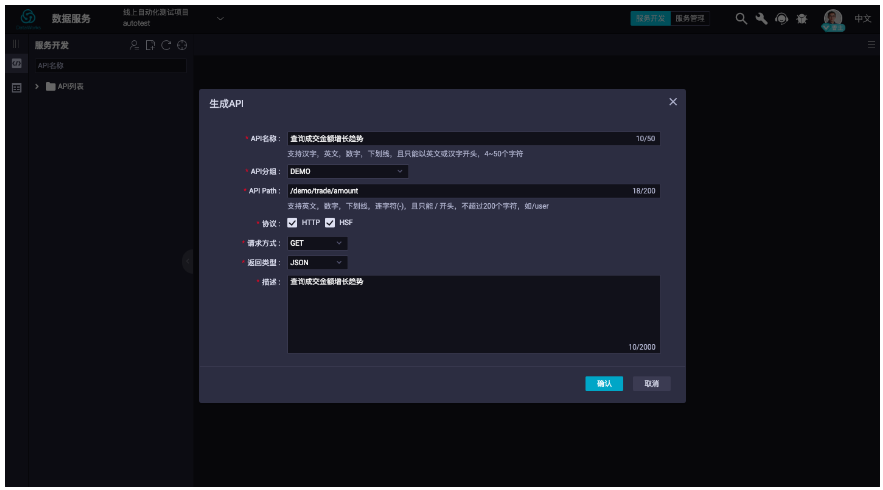This screenshot has width=883, height=490.
Task: Click the API列表 folder icon
Action: coord(51,86)
